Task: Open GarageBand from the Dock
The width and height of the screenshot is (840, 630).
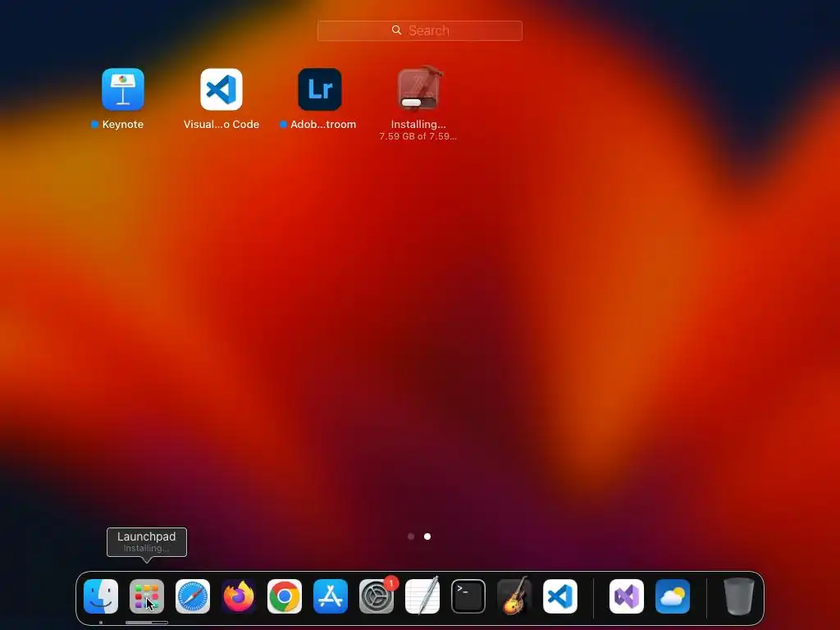Action: click(x=514, y=596)
